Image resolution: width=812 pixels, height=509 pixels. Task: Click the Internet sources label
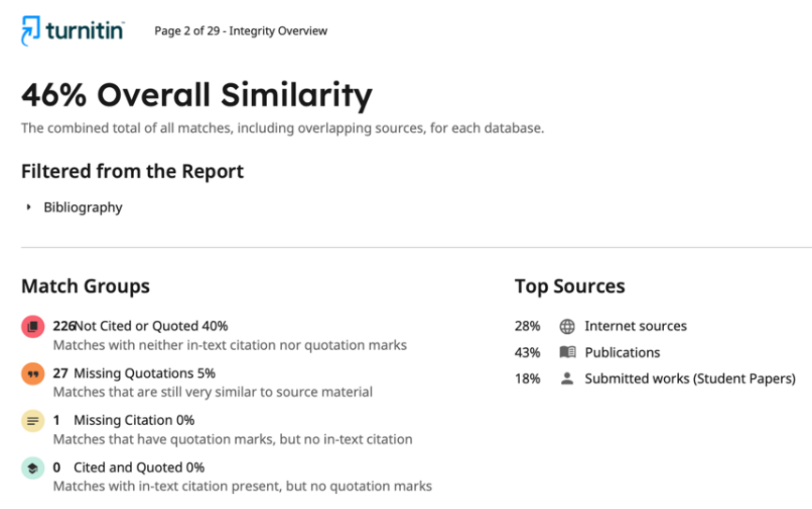tap(635, 327)
